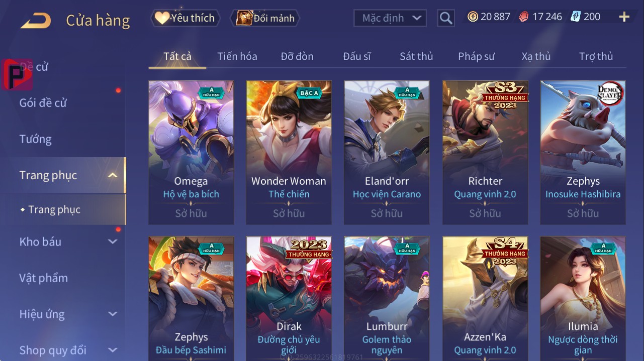Screen dimensions: 644x361
Task: Open Yêu thích heart favorites
Action: (186, 18)
